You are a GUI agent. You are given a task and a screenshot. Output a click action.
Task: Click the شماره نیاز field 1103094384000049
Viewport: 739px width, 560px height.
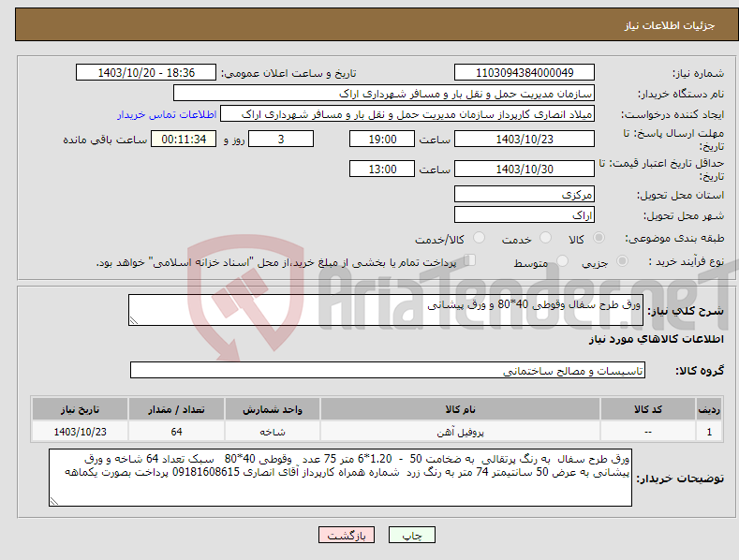pyautogui.click(x=525, y=73)
